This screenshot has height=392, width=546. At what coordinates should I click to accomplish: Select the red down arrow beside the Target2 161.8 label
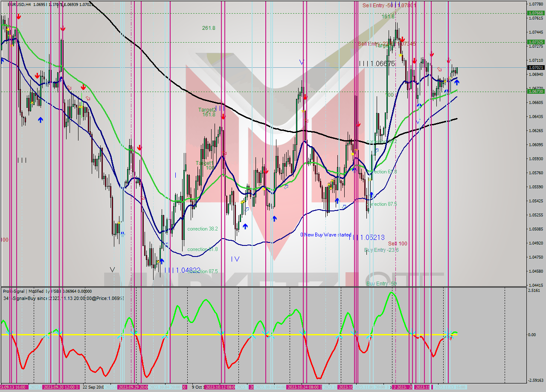(223, 116)
